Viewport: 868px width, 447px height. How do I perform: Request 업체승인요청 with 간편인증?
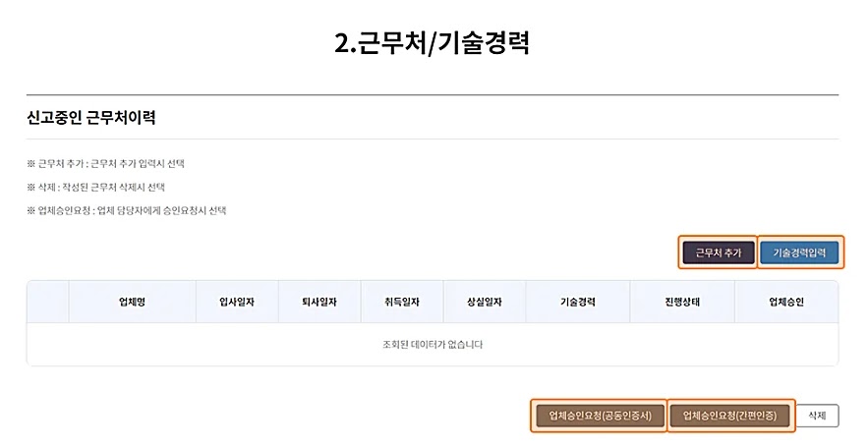[729, 416]
